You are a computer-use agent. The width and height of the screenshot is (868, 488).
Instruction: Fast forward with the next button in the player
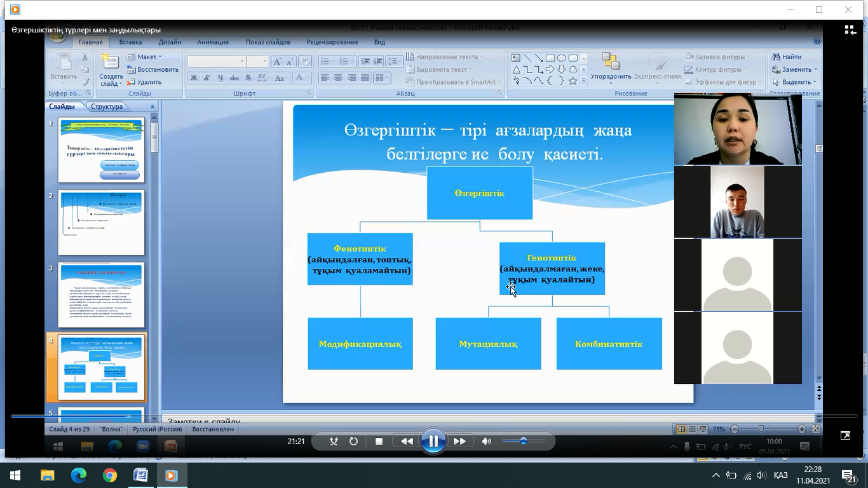coord(459,441)
